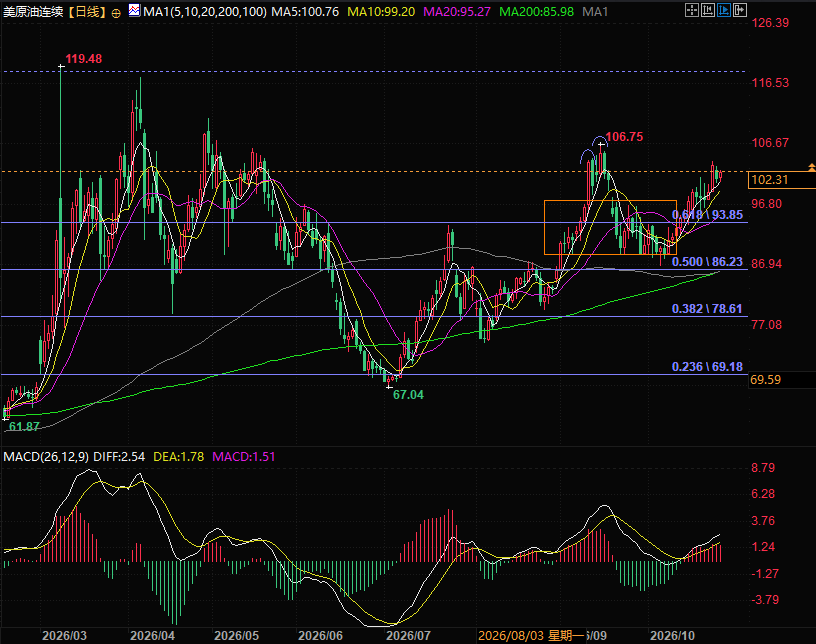Click the panel-with-right-arrow icon
The width and height of the screenshot is (816, 644).
[x=740, y=10]
